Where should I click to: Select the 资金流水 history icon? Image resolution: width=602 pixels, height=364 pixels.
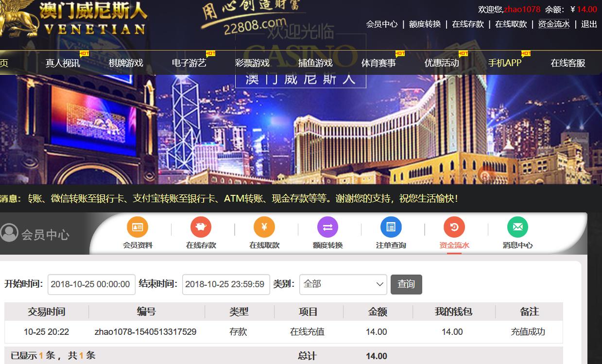(454, 227)
